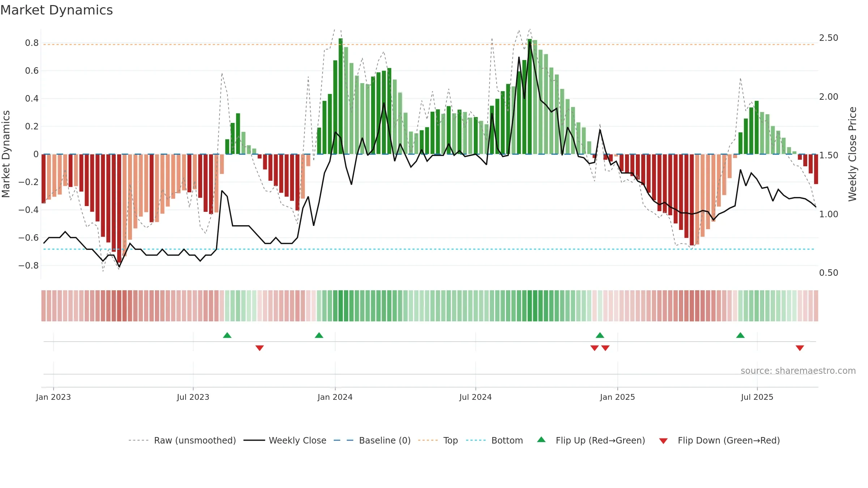868x488 pixels.
Task: Toggle the Top legend entry
Action: (x=438, y=440)
